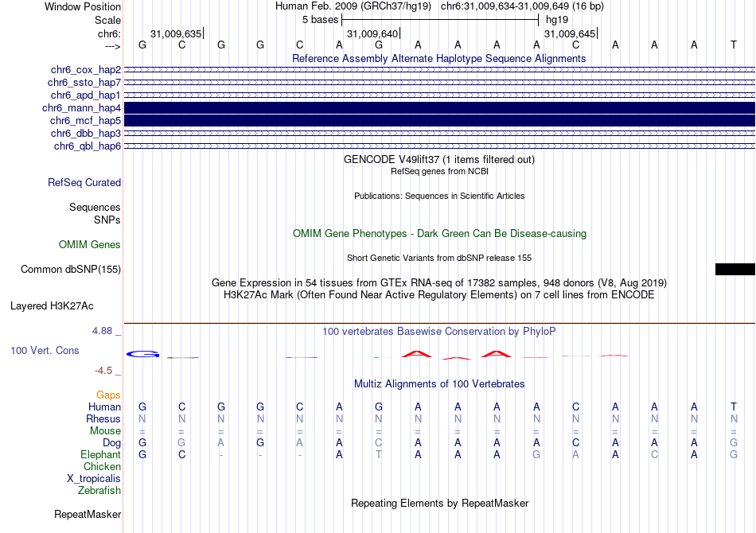
Task: Click the RepeatMasker track label
Action: coord(88,515)
